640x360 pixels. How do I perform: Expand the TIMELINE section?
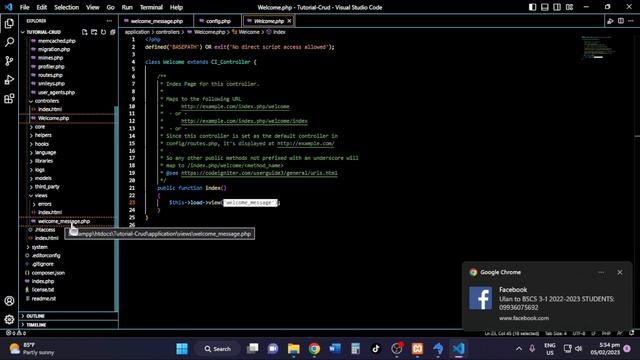pyautogui.click(x=36, y=325)
